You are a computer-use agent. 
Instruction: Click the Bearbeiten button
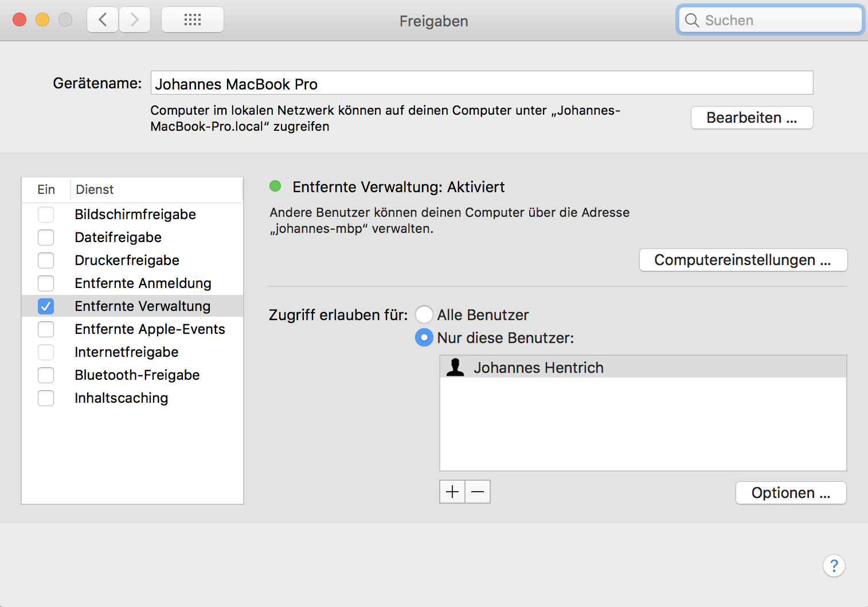pyautogui.click(x=752, y=118)
